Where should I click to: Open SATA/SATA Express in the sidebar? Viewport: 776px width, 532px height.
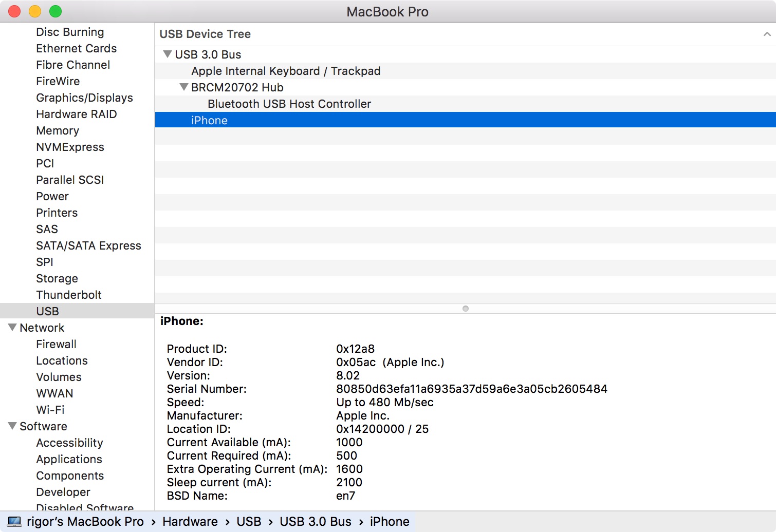coord(88,245)
